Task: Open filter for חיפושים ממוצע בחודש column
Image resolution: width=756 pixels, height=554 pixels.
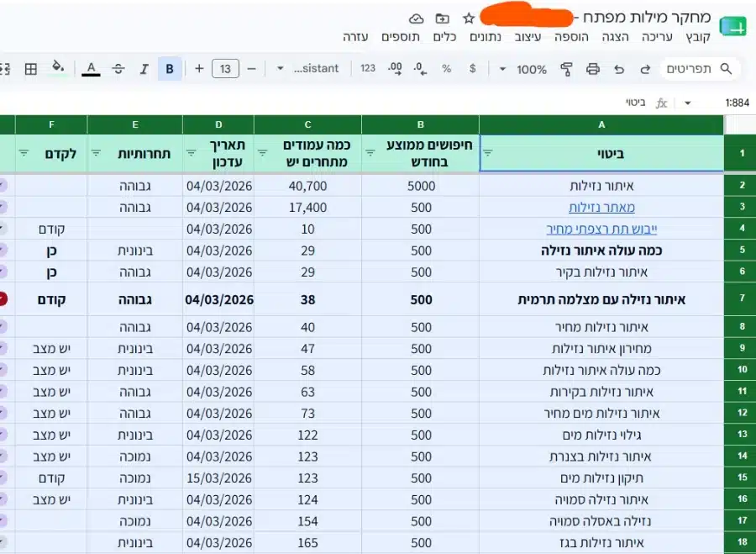Action: (x=370, y=154)
